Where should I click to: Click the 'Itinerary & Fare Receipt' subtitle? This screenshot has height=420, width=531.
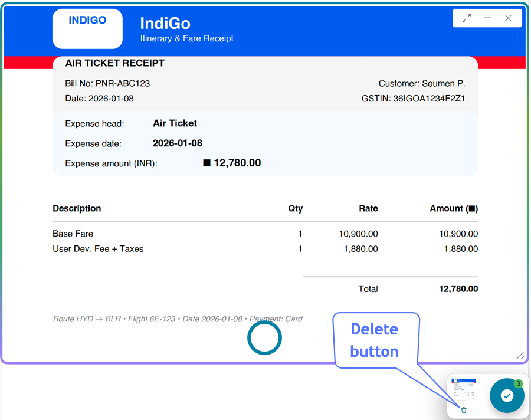[x=187, y=38]
